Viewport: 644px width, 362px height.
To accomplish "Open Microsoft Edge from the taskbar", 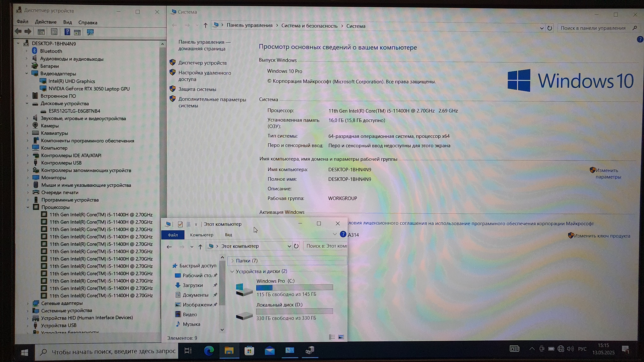I will pos(209,350).
